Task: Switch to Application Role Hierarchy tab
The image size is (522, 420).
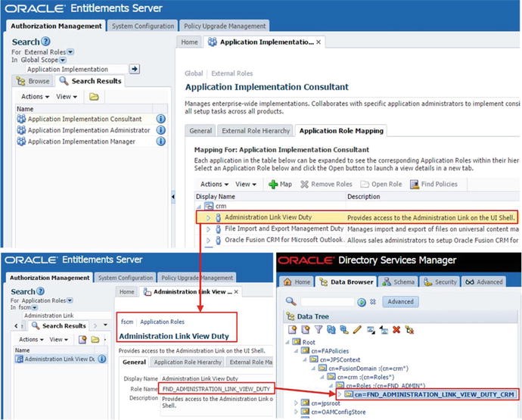Action: tap(188, 362)
